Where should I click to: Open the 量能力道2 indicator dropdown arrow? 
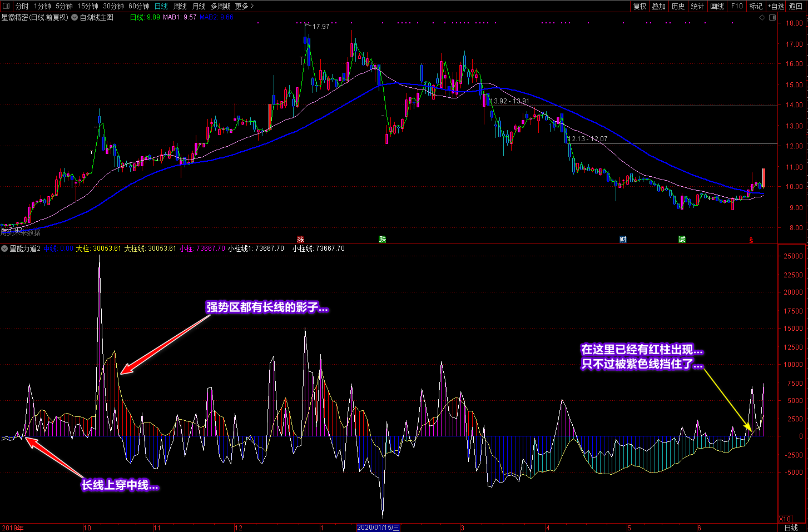point(4,248)
